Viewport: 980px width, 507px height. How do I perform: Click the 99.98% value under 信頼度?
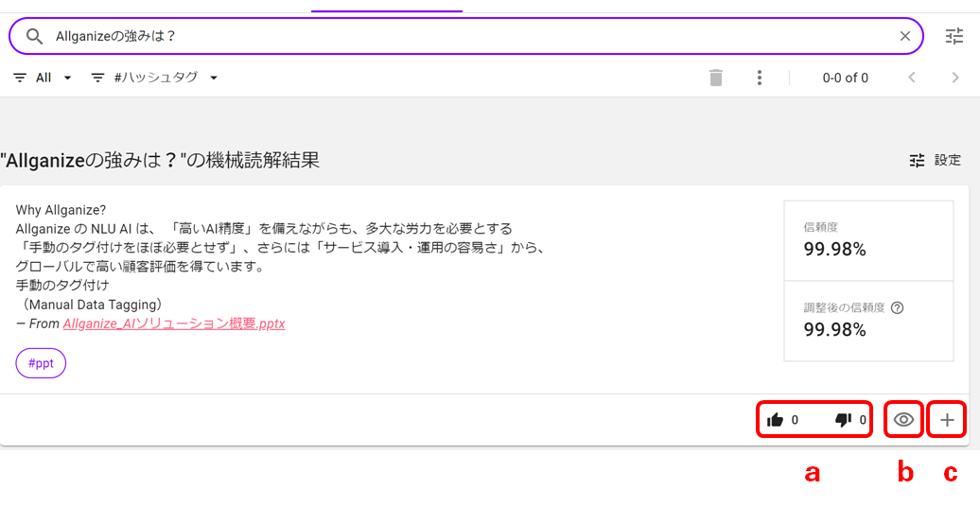[x=834, y=250]
